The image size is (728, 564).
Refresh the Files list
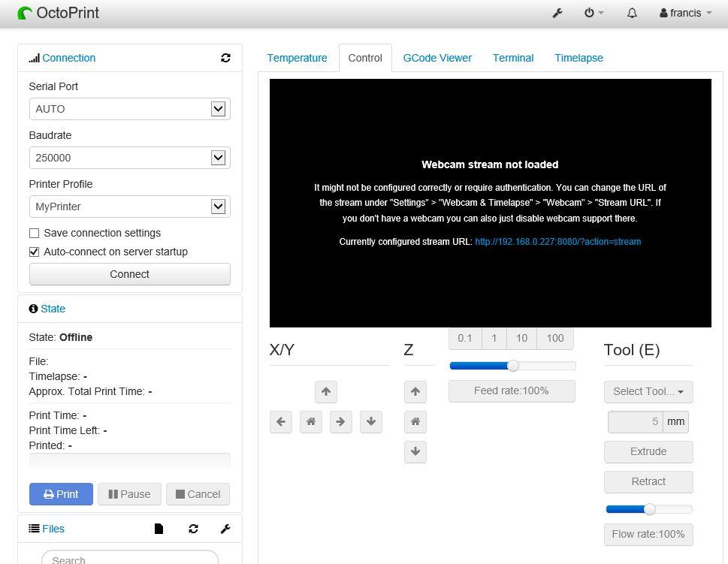(194, 529)
